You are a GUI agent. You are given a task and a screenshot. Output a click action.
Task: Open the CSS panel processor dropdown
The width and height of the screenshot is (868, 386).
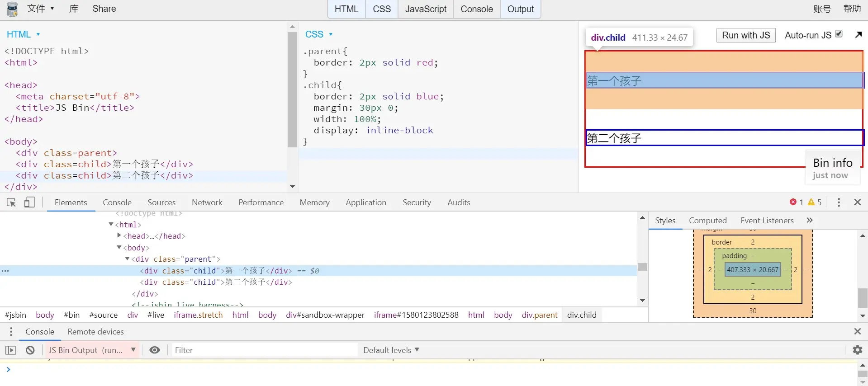[x=319, y=34]
